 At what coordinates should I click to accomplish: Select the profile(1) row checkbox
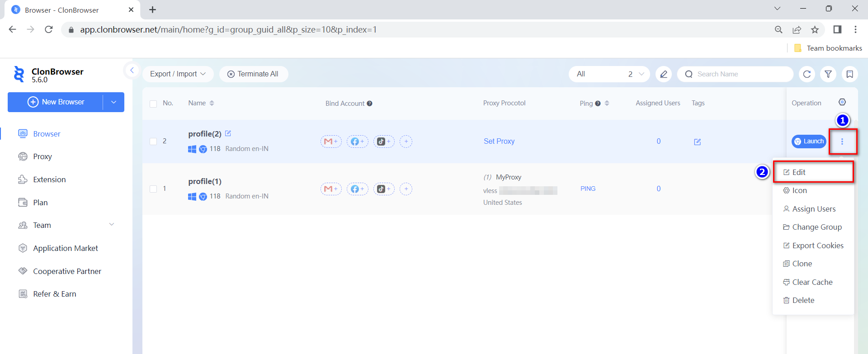153,189
